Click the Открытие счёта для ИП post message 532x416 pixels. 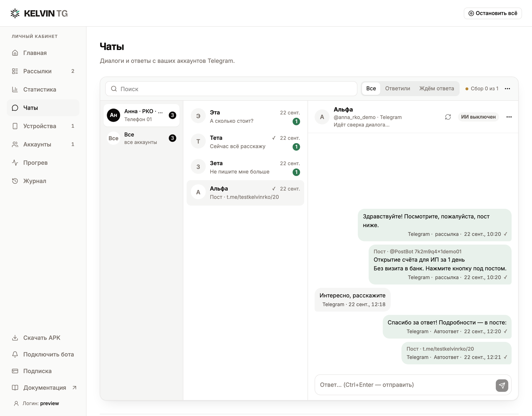tap(440, 265)
